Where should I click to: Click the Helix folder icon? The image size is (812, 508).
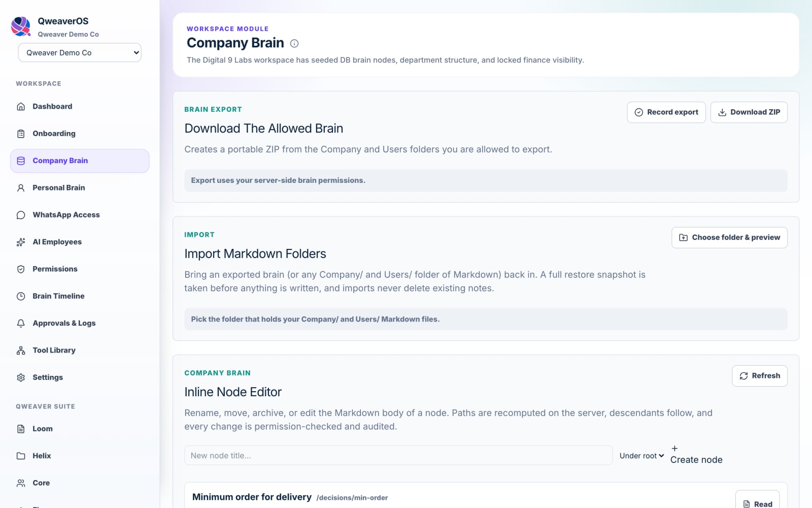click(x=21, y=456)
